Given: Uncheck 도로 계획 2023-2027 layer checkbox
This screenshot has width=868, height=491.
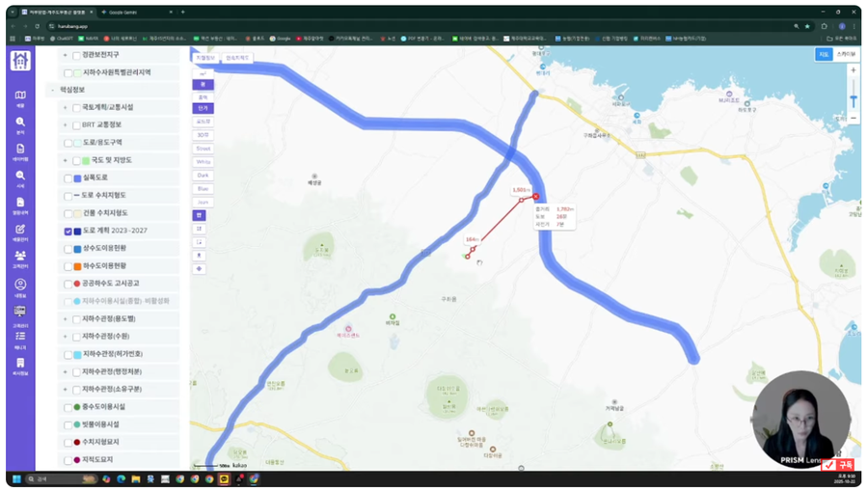Looking at the screenshot, I should click(x=68, y=232).
